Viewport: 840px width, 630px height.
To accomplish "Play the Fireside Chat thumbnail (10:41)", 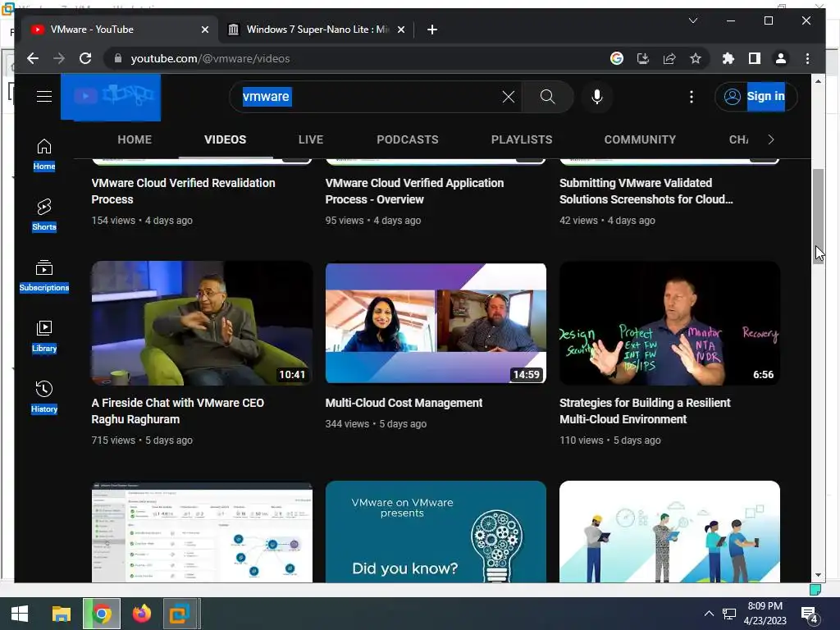I will coord(202,323).
